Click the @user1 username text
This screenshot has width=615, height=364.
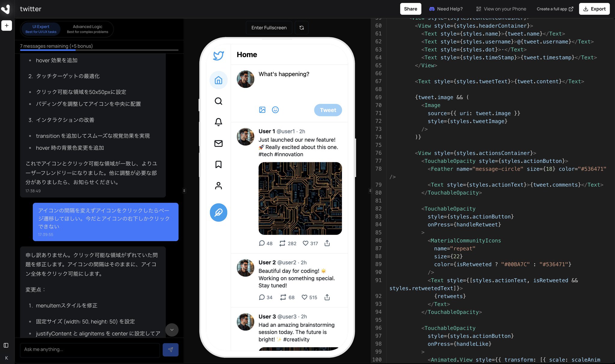286,131
